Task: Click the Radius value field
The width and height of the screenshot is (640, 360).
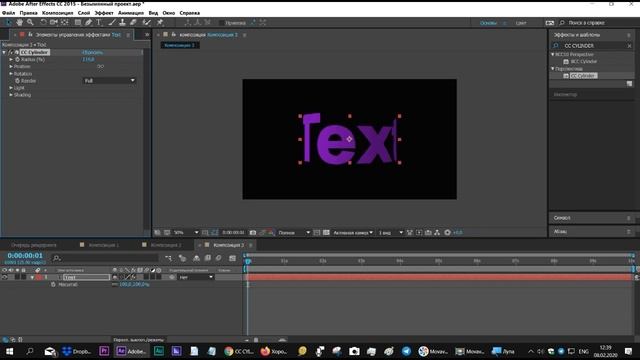Action: [x=88, y=60]
